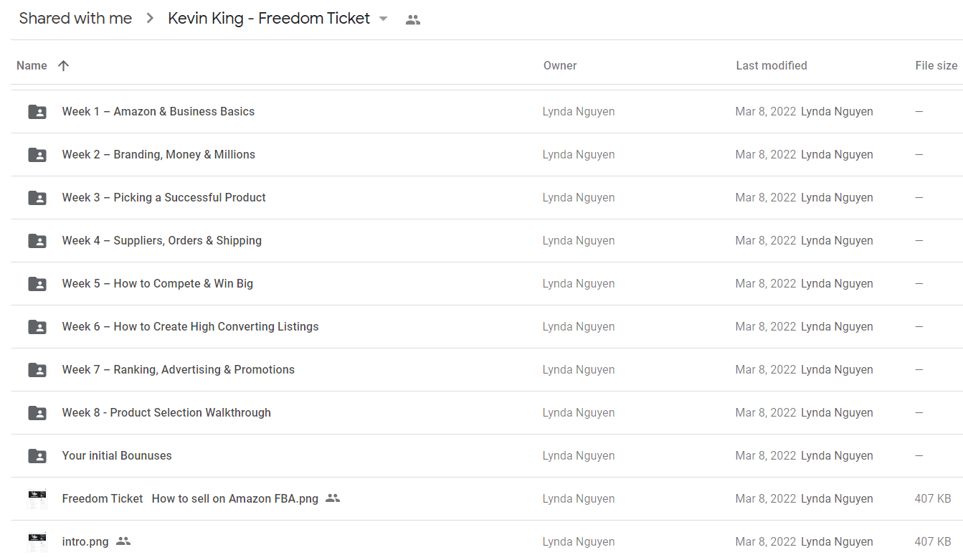
Task: Click the shared icon next to intro.png
Action: (x=123, y=541)
